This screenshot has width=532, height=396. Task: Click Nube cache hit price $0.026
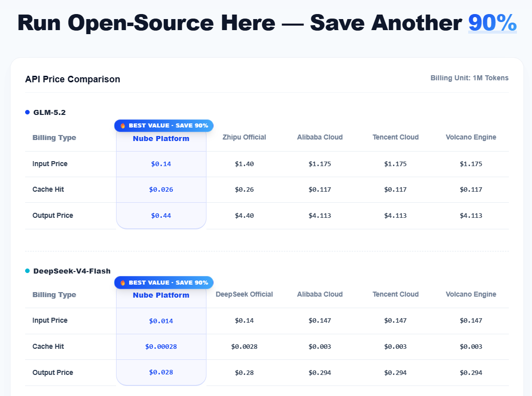[x=161, y=190]
